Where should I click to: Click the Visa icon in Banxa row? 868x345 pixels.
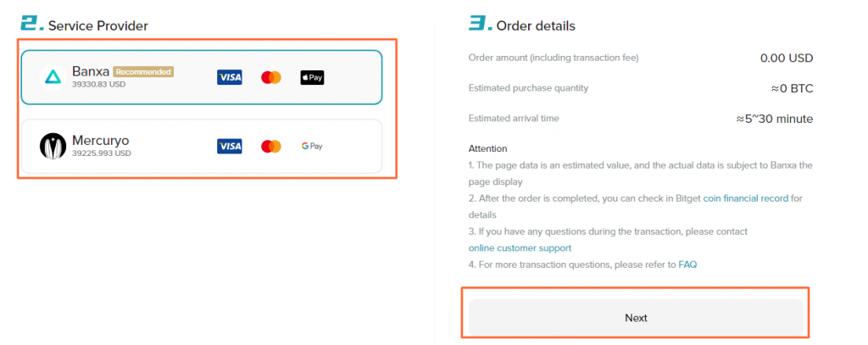230,78
